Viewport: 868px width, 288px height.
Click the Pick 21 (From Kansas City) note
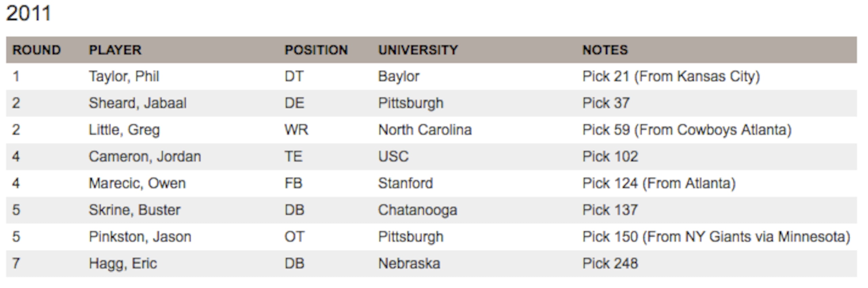click(x=671, y=76)
